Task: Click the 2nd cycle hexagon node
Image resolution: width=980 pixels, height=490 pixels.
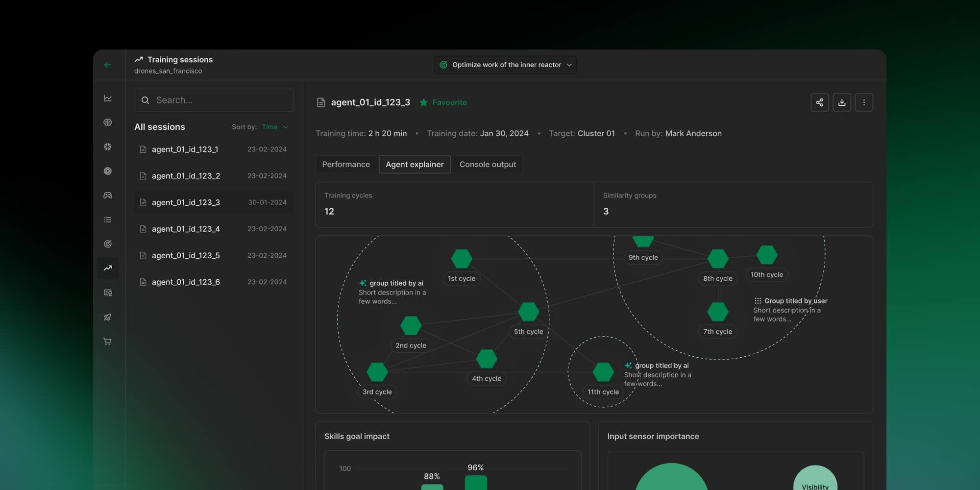Action: (x=411, y=325)
